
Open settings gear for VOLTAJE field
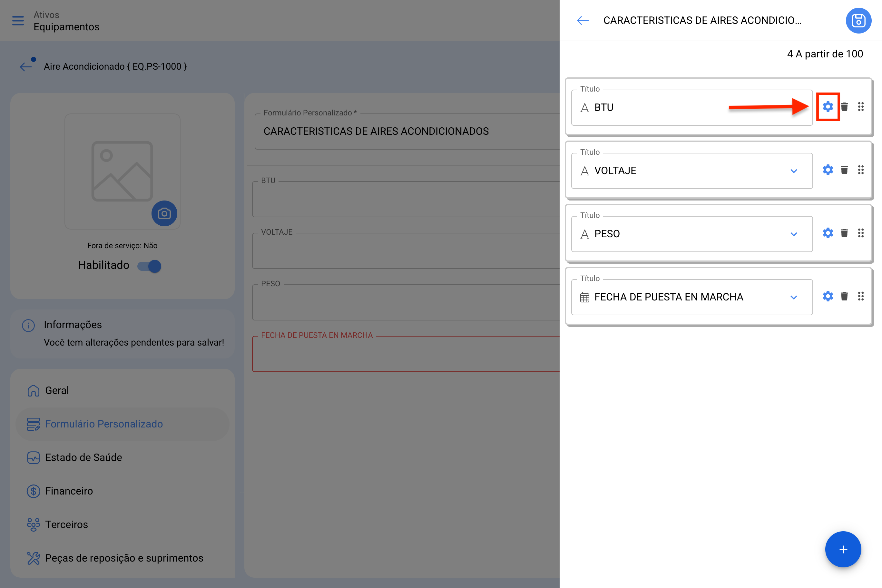[828, 170]
